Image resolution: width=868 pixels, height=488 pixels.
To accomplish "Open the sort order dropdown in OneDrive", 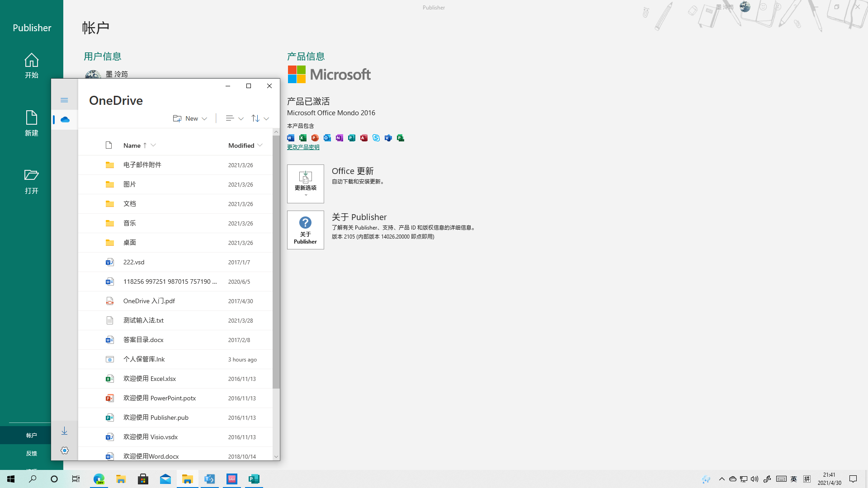I will click(260, 118).
